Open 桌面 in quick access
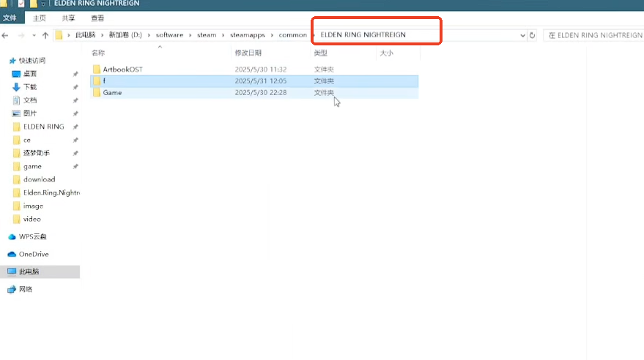 pyautogui.click(x=30, y=74)
